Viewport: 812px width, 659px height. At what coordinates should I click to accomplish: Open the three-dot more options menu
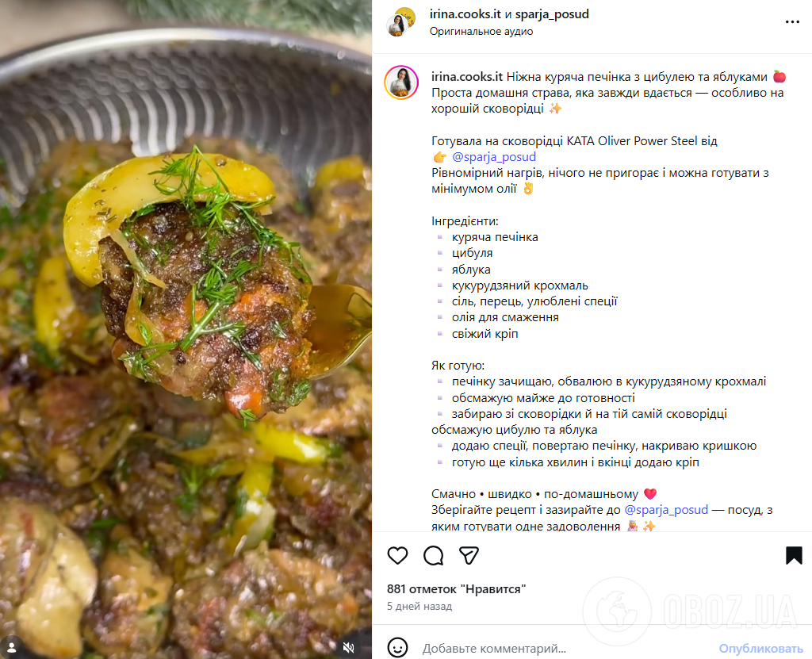click(792, 22)
